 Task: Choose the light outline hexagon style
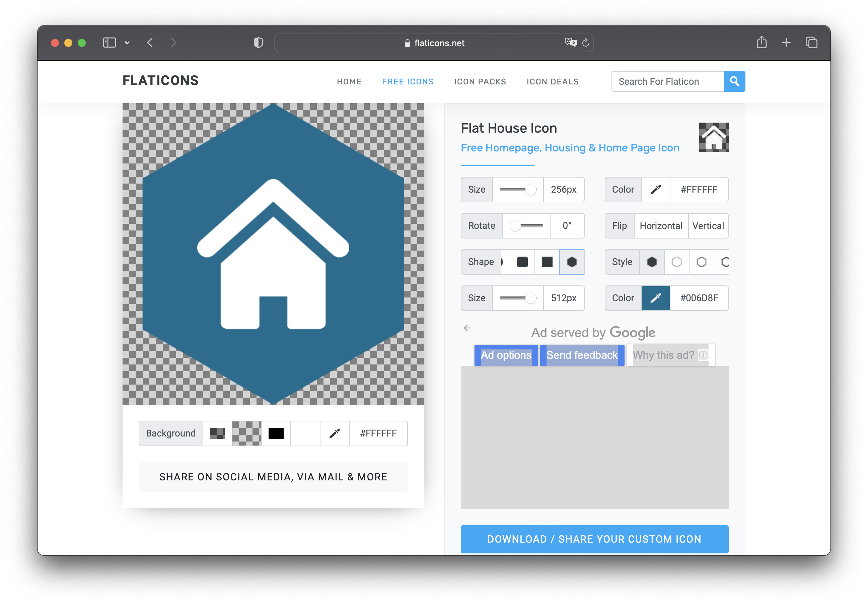[677, 262]
